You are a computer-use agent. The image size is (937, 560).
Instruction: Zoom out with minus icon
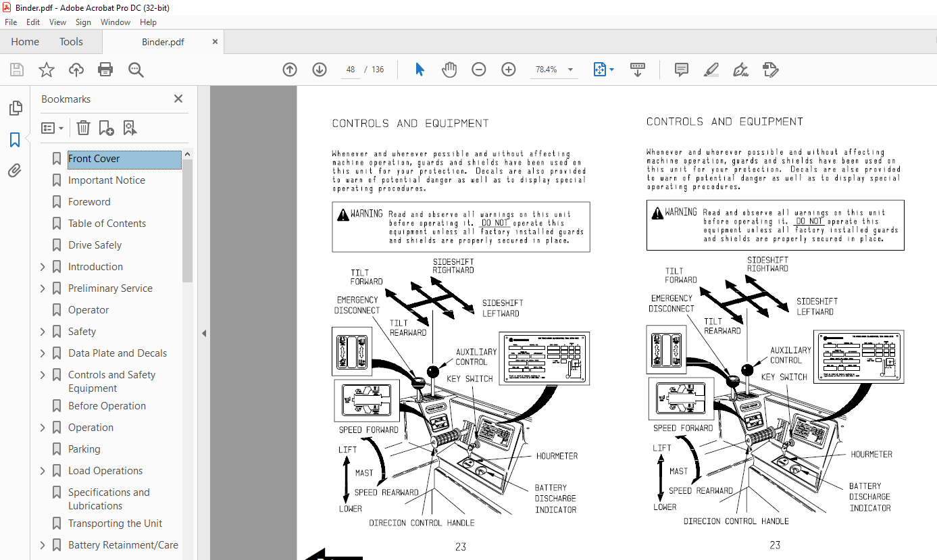pos(479,70)
